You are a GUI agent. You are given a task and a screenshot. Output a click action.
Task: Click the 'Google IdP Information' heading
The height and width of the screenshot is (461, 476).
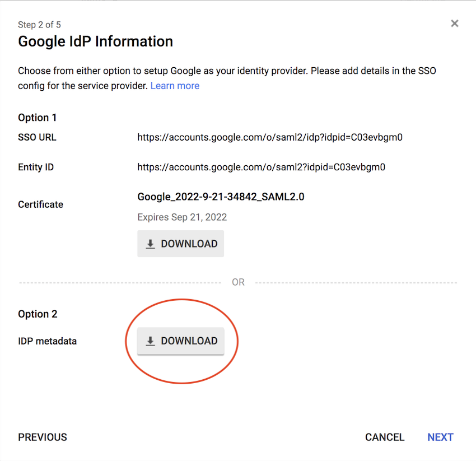click(95, 41)
